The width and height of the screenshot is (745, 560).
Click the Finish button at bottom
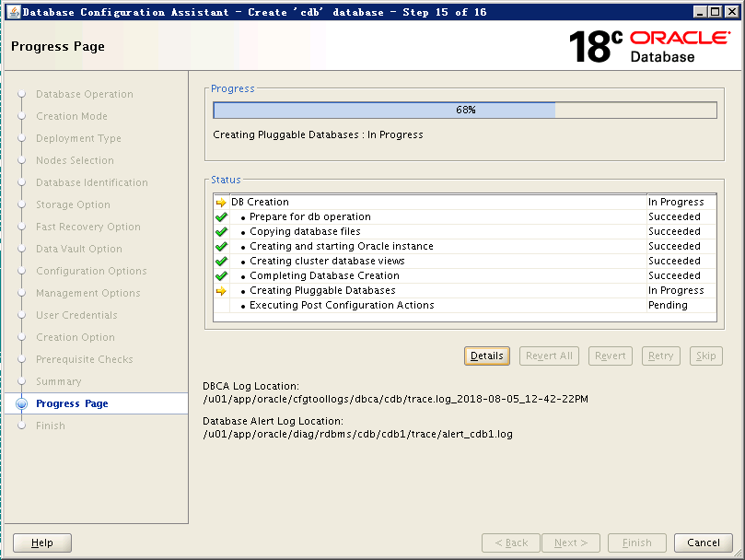tap(636, 542)
